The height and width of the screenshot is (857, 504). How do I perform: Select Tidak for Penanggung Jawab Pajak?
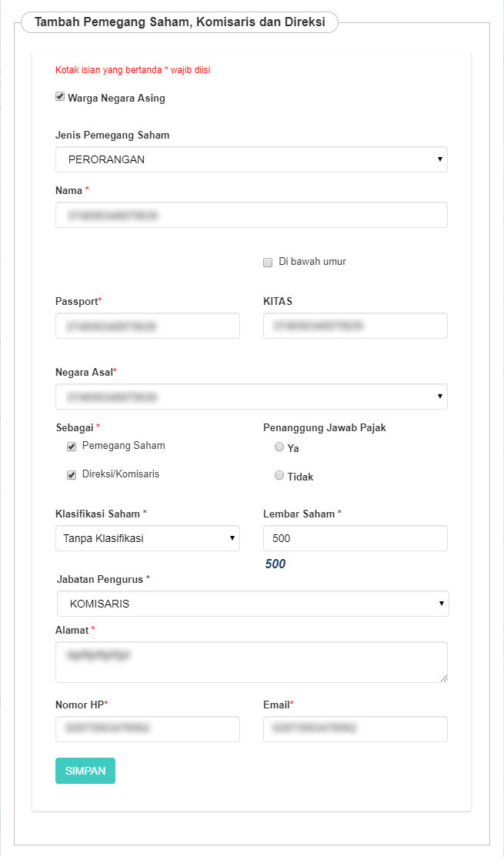coord(279,476)
